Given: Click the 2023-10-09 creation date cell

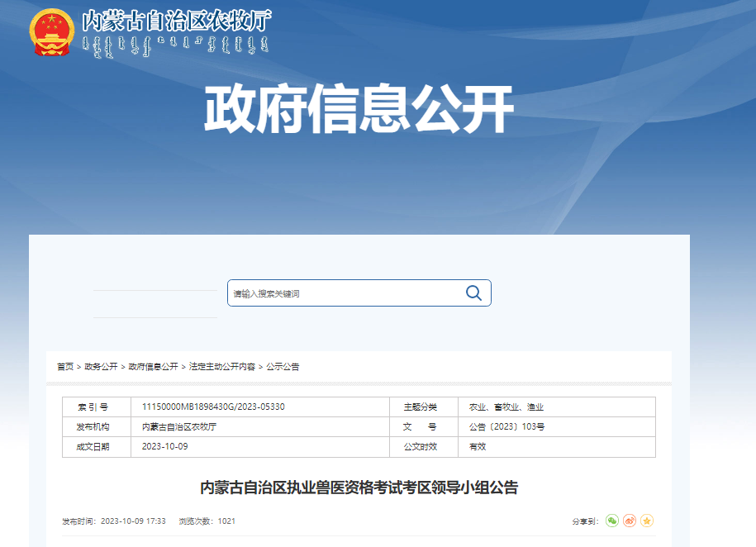Looking at the screenshot, I should (165, 447).
